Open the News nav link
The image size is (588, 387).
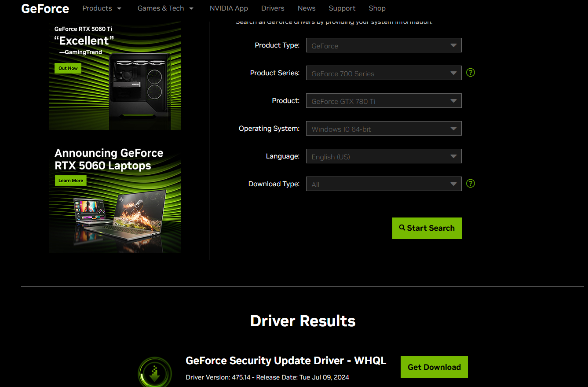[x=307, y=8]
